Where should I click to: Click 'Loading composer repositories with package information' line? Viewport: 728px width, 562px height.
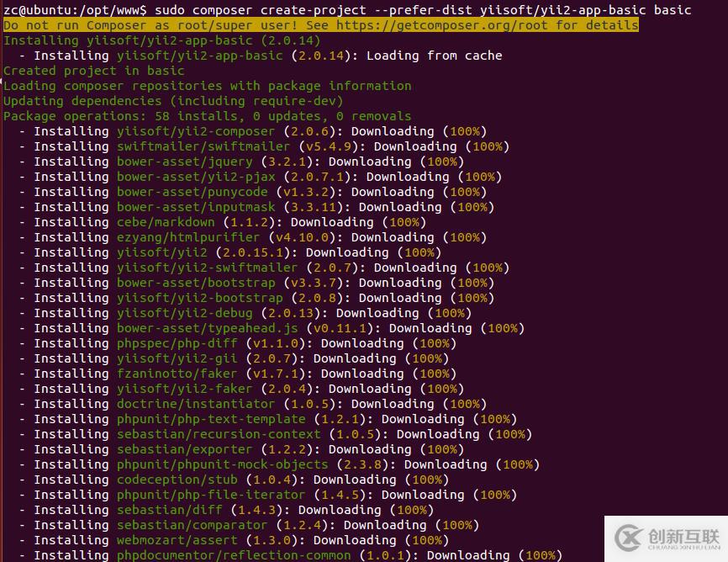[x=207, y=86]
